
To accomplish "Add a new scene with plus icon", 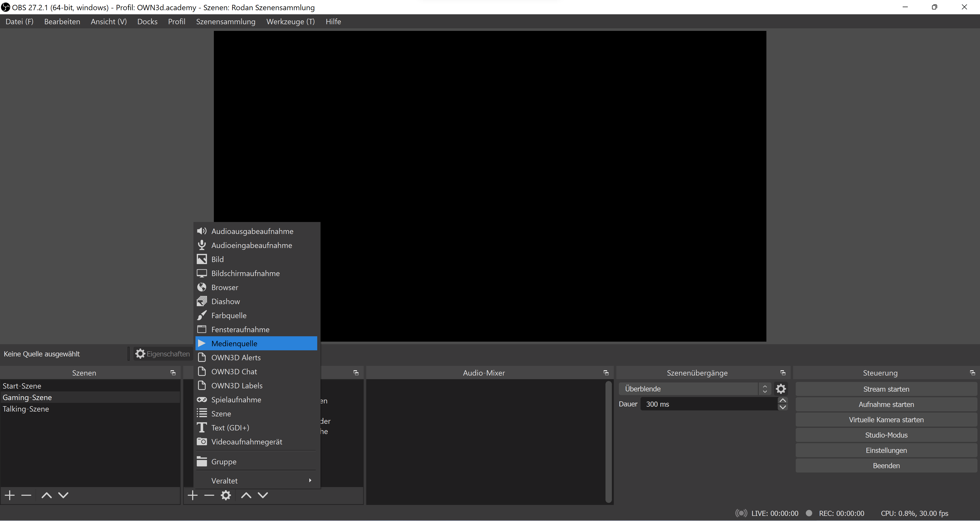I will pyautogui.click(x=9, y=495).
